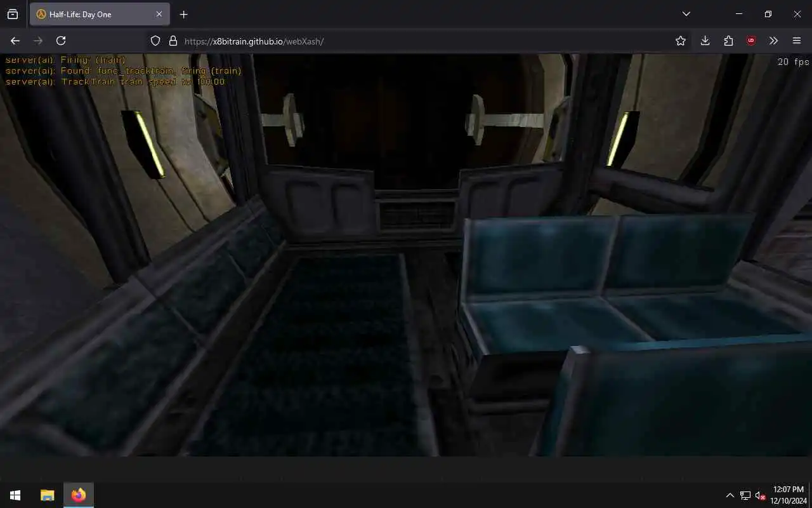View site security padlock information

point(173,41)
